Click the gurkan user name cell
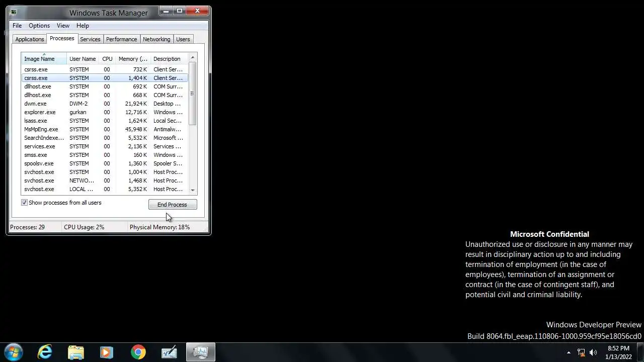The width and height of the screenshot is (644, 362). (78, 112)
